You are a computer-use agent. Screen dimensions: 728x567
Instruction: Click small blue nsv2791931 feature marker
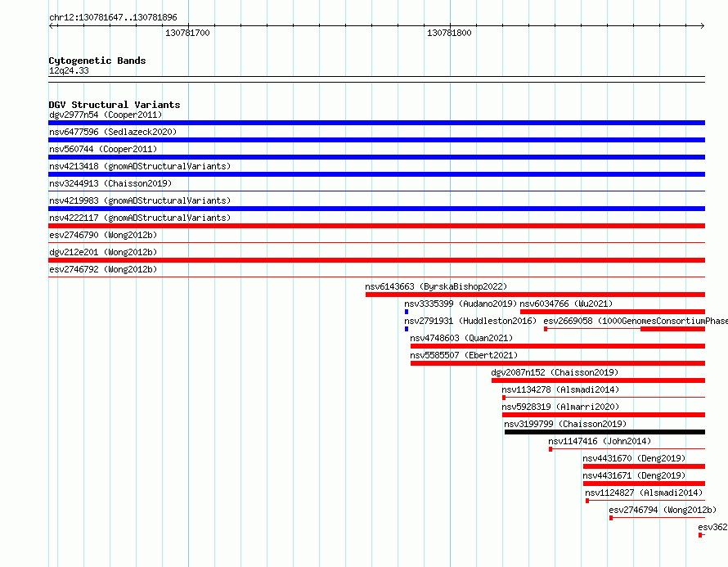[407, 329]
